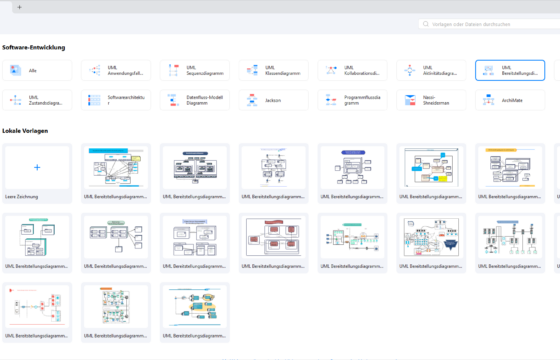
Task: Open a new tab with plus button
Action: click(x=19, y=7)
